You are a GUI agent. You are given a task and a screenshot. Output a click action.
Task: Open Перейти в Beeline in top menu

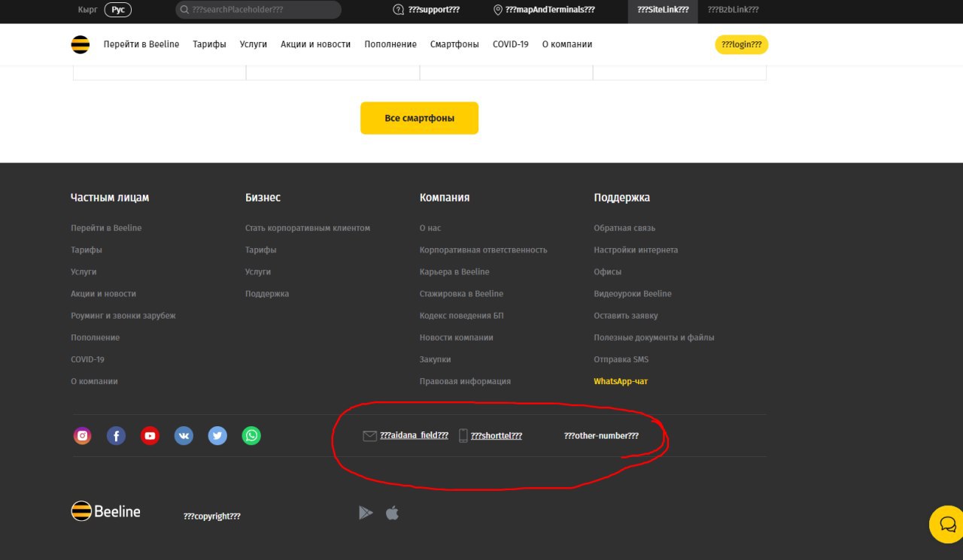click(141, 44)
